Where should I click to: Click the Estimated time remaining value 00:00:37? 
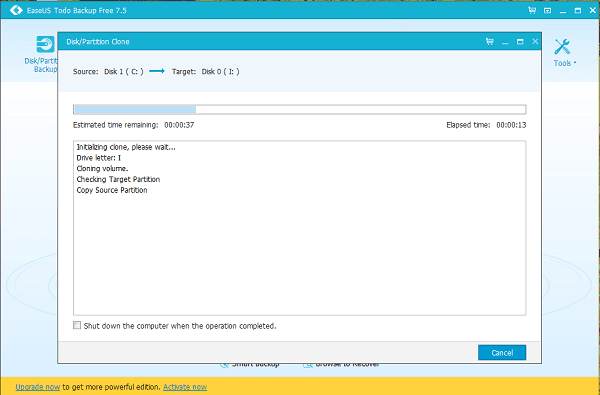click(179, 125)
